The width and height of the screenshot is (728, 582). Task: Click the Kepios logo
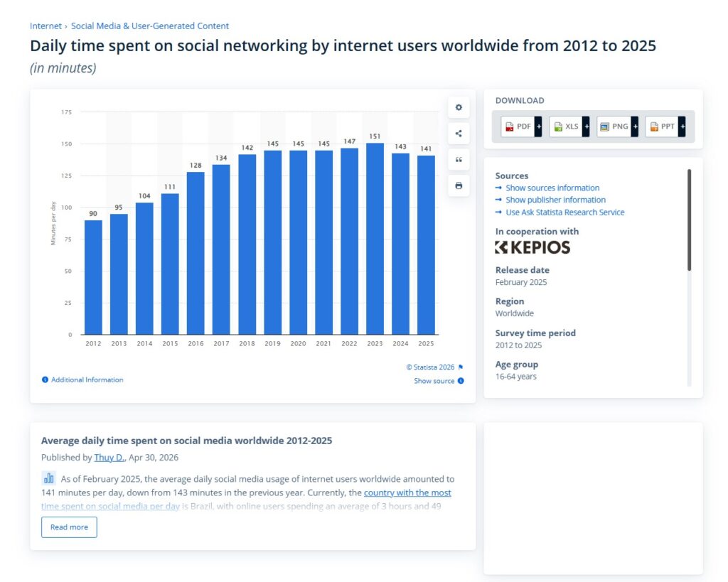532,247
